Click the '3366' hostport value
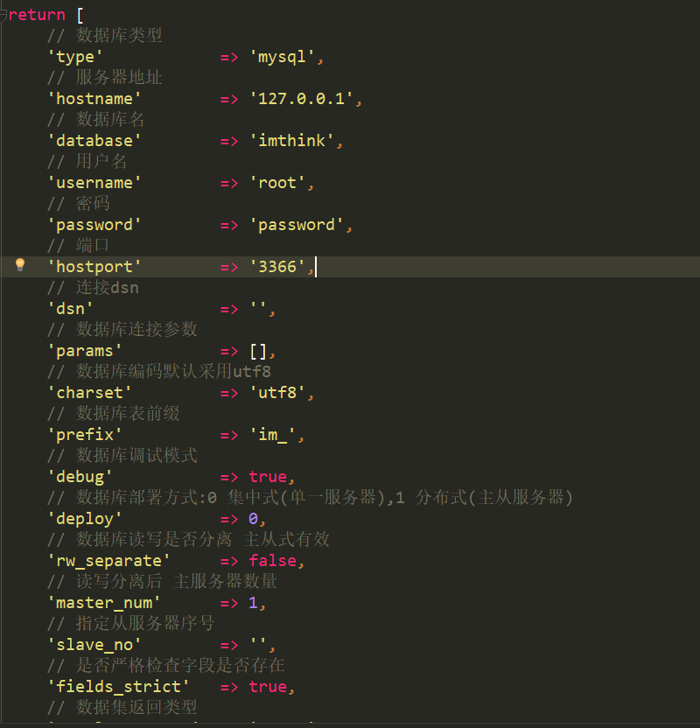This screenshot has width=700, height=728. 277,267
